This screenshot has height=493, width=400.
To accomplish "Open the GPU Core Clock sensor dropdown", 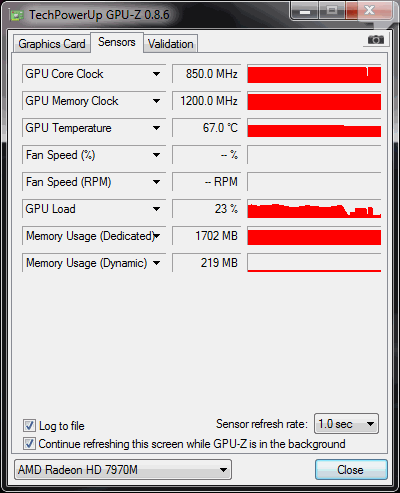I will (156, 74).
